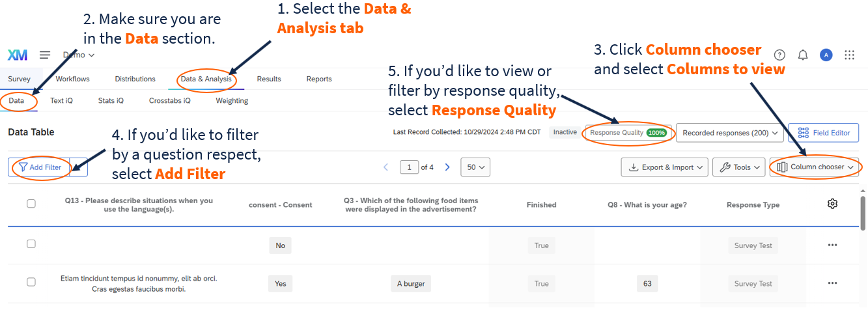Screen dimensions: 868x321
Task: Open the Recorded responses (200) dropdown
Action: 729,133
